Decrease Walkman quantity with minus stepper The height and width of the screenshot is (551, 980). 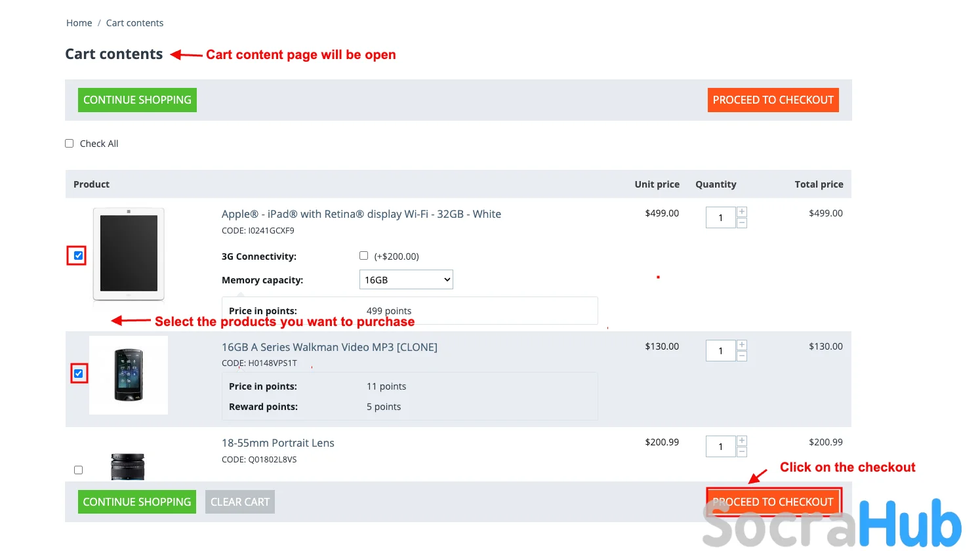742,356
